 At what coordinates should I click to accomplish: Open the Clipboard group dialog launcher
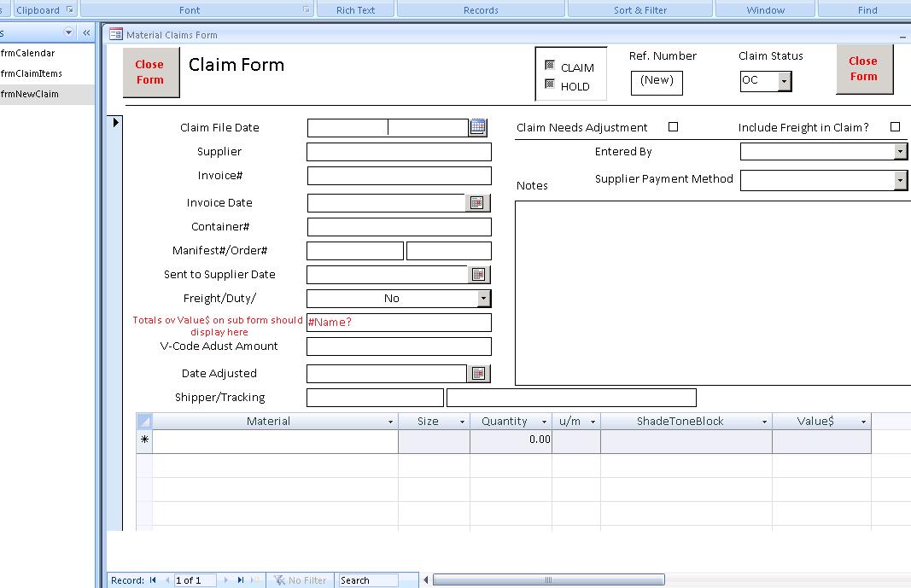point(70,10)
